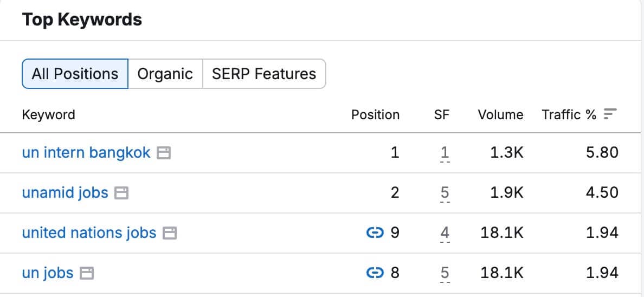This screenshot has height=297, width=644.
Task: Open the united nations jobs keyword link
Action: (x=89, y=233)
